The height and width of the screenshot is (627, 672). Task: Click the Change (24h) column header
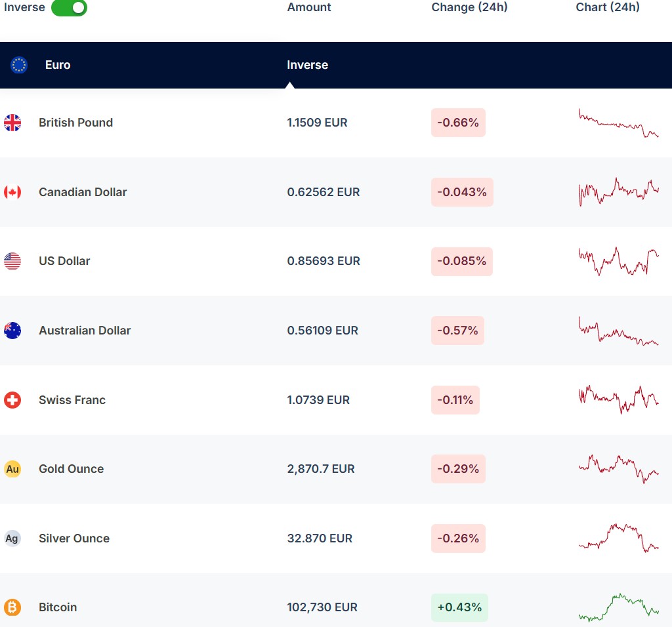[469, 7]
